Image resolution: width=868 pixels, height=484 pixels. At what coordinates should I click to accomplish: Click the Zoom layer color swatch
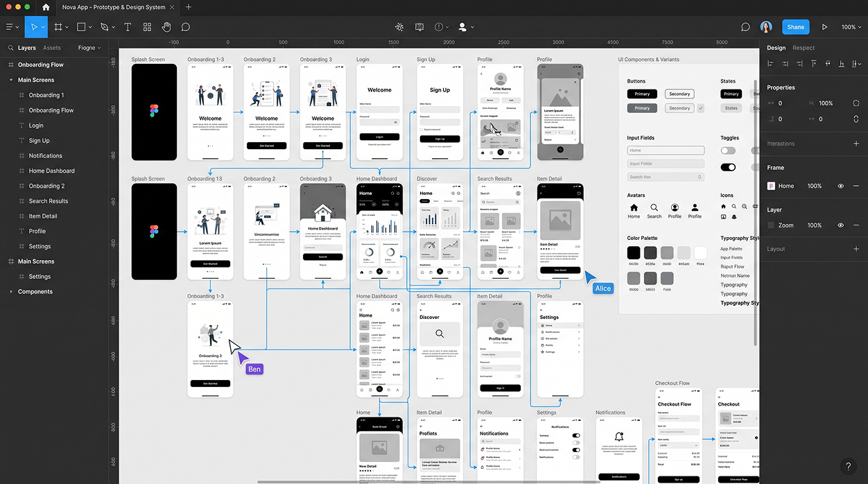[771, 225]
